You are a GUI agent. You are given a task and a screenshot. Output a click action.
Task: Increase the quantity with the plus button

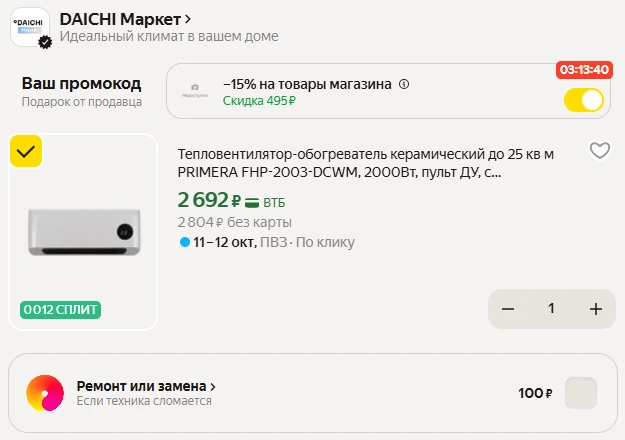596,309
